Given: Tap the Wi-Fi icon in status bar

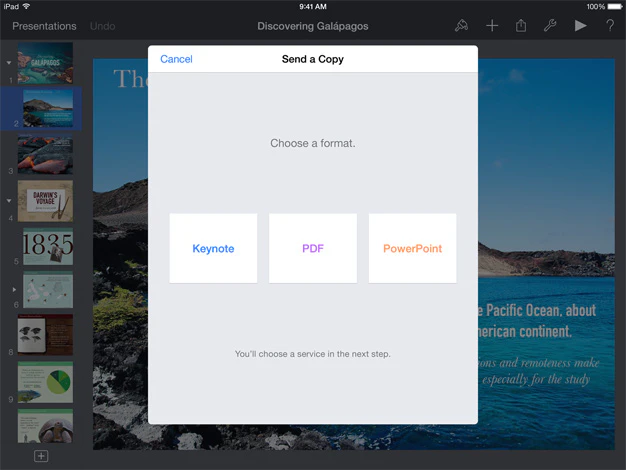Looking at the screenshot, I should point(26,6).
